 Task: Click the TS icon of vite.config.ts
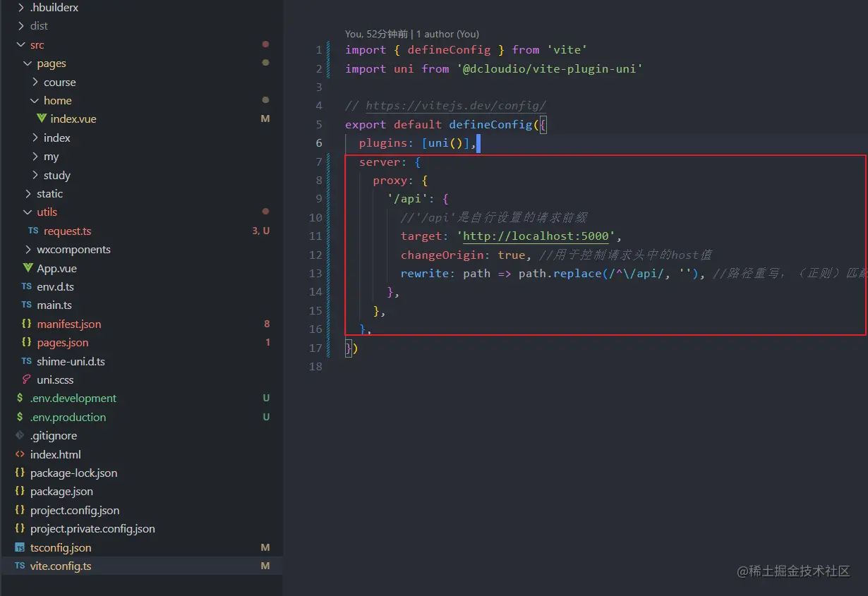tap(20, 566)
